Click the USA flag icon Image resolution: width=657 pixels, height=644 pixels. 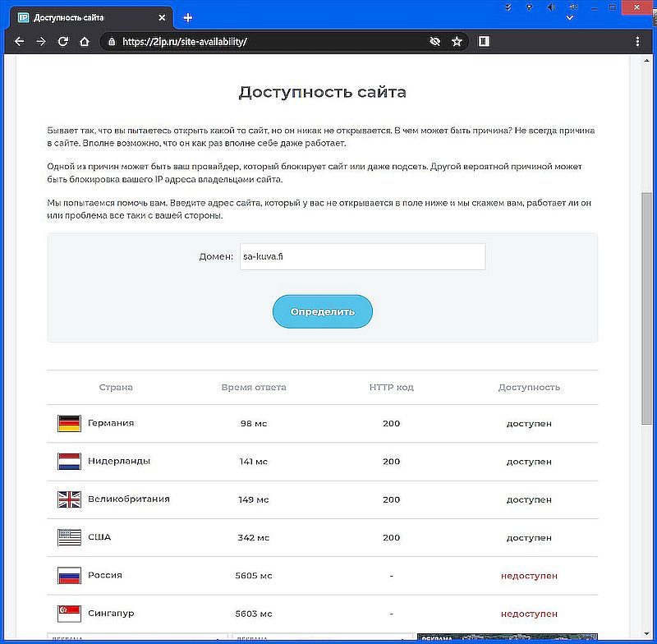coord(69,537)
